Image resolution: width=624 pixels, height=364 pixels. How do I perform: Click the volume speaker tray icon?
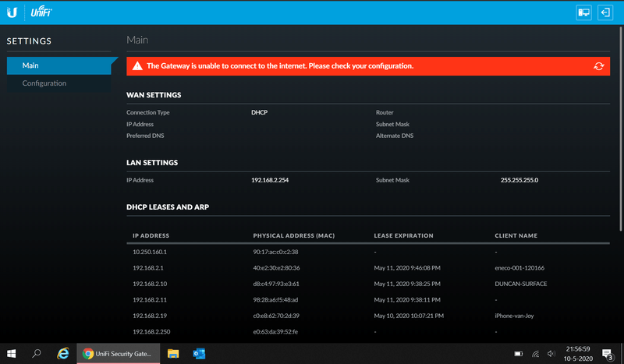[x=551, y=353]
